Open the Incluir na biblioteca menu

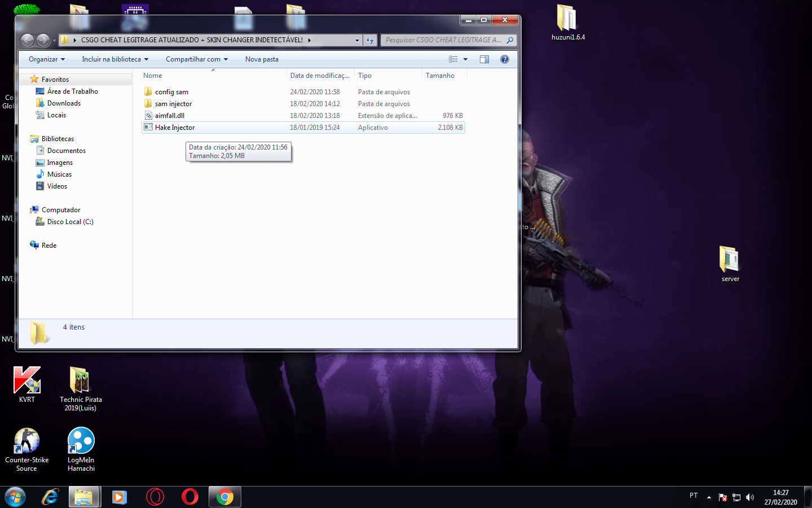click(x=115, y=59)
